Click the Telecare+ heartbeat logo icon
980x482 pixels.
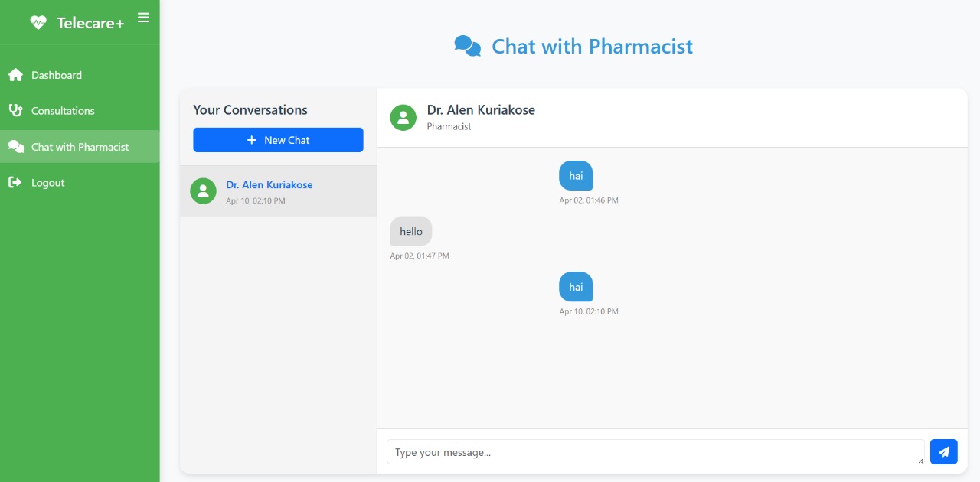38,23
